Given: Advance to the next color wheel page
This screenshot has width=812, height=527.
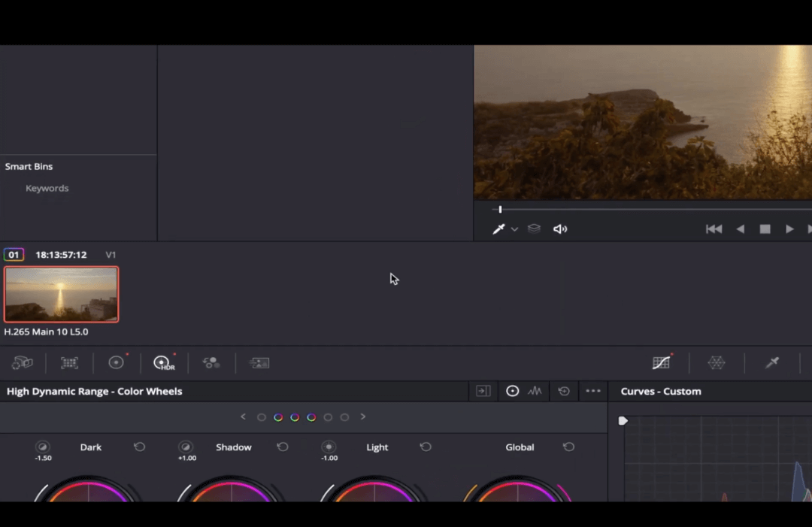Looking at the screenshot, I should (x=363, y=416).
